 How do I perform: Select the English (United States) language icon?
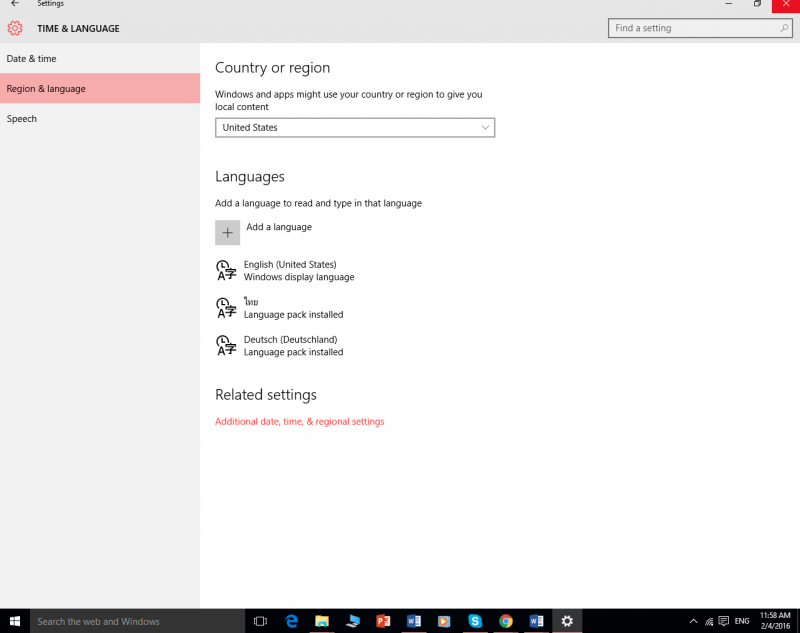(x=226, y=270)
